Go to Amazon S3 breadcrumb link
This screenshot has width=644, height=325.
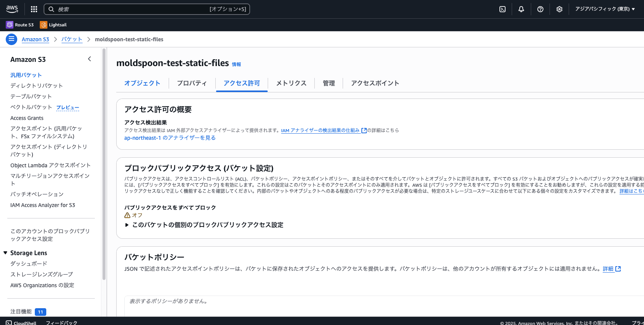[x=36, y=39]
